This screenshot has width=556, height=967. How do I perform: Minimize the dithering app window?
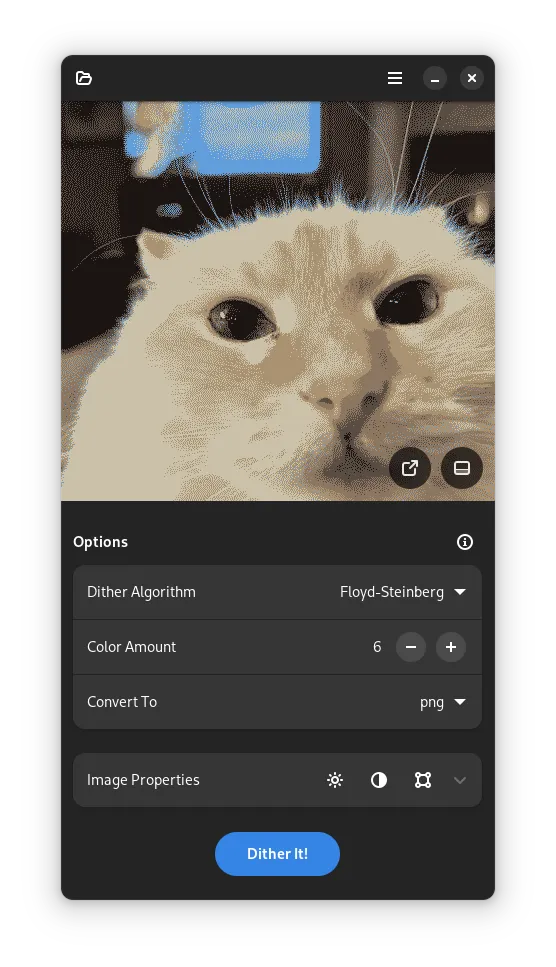(x=435, y=78)
